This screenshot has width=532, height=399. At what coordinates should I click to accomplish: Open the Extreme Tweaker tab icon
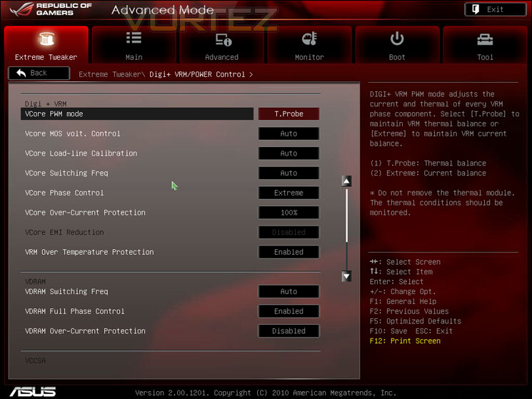pos(46,39)
